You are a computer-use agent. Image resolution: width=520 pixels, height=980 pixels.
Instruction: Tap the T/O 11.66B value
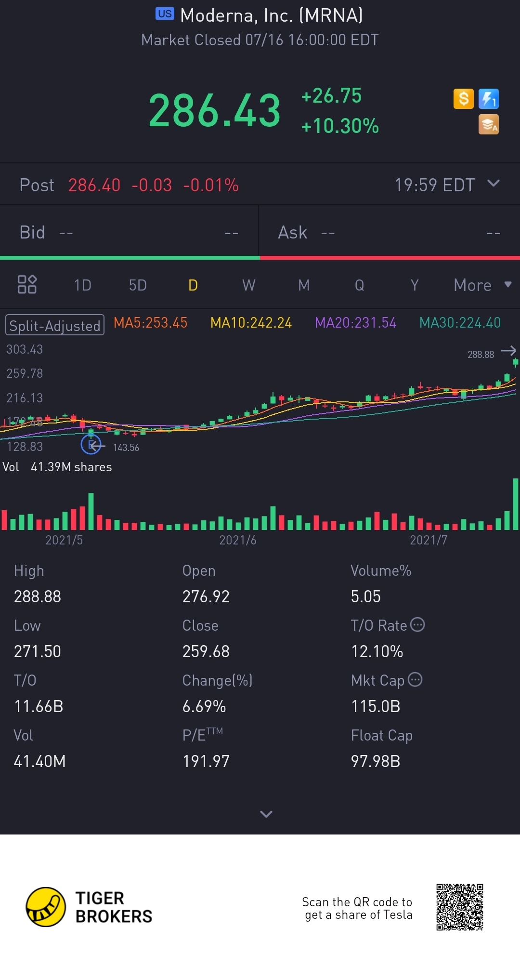click(x=39, y=706)
